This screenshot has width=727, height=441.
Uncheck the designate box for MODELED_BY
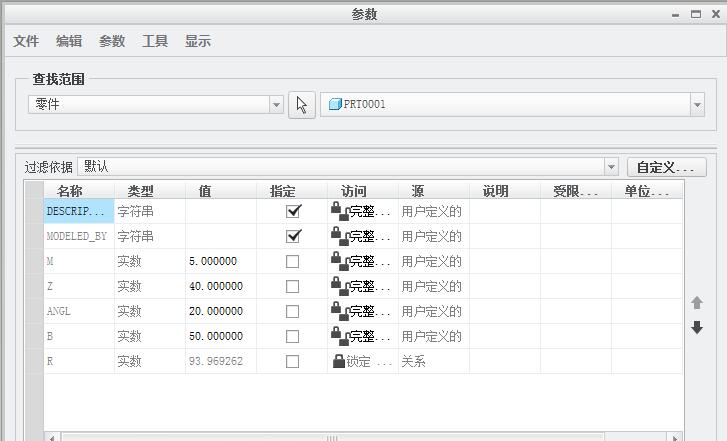pyautogui.click(x=293, y=236)
